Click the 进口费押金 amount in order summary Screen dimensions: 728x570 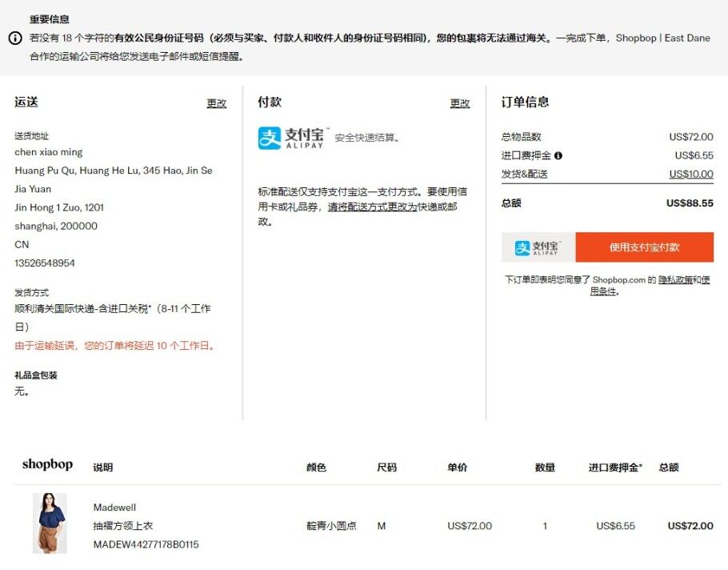click(x=694, y=155)
